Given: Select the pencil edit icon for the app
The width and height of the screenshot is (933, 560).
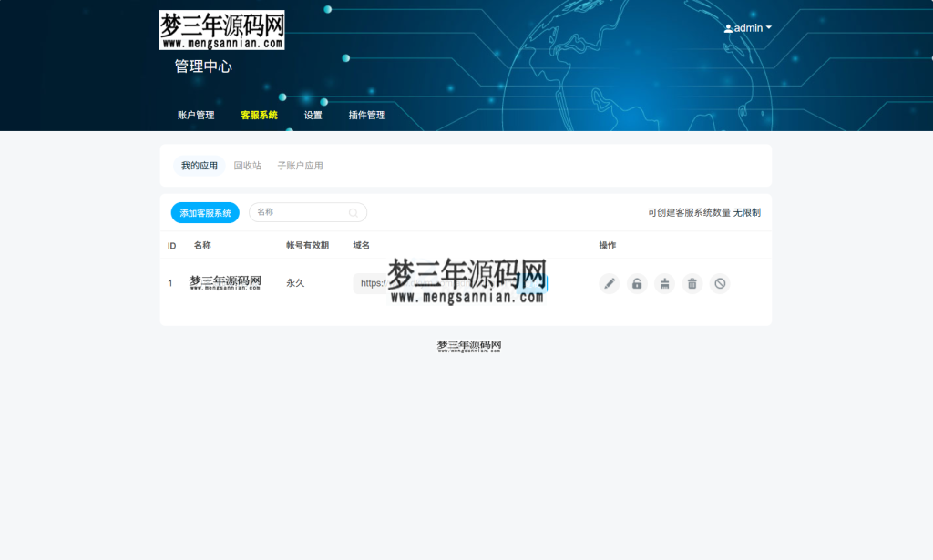Looking at the screenshot, I should (609, 283).
